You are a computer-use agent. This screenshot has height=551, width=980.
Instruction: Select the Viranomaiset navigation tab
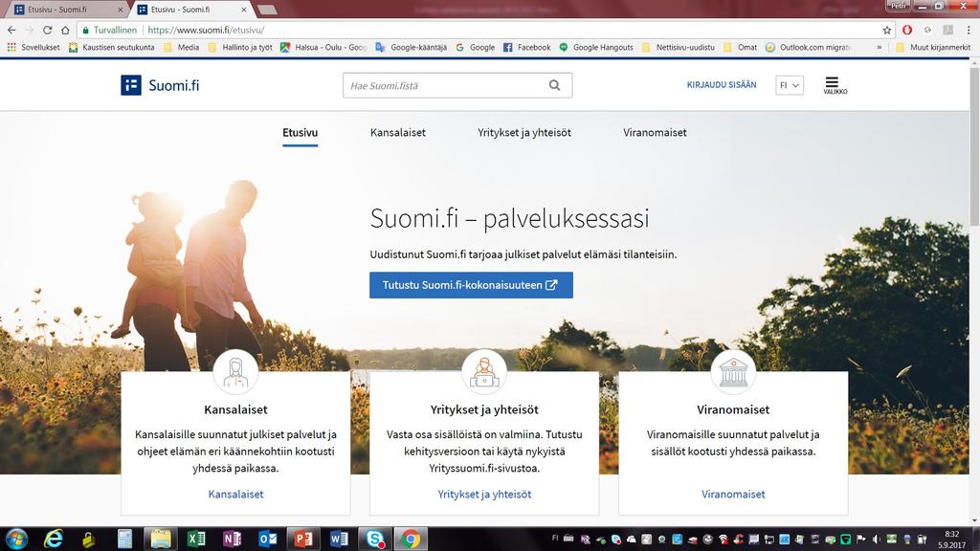pos(655,132)
